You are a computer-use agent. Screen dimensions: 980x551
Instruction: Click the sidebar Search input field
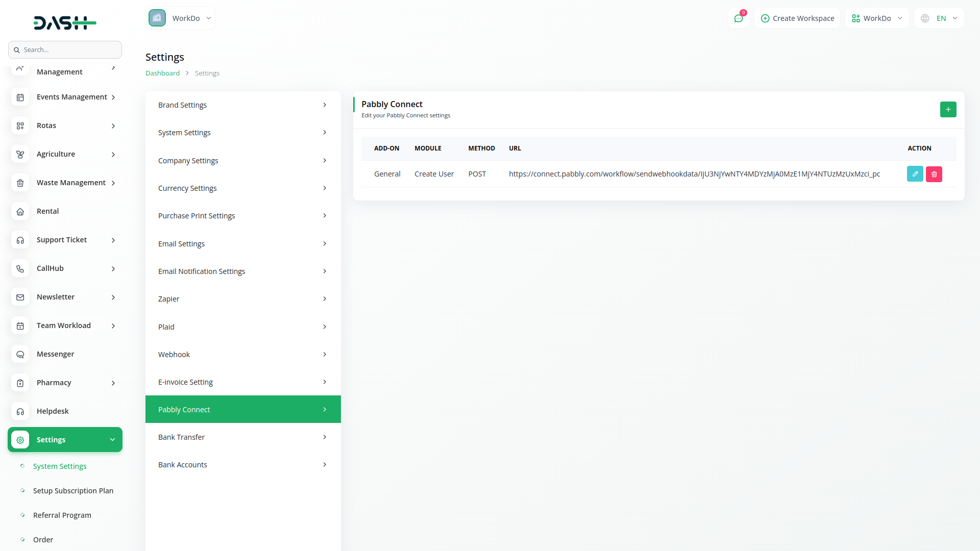click(x=65, y=50)
